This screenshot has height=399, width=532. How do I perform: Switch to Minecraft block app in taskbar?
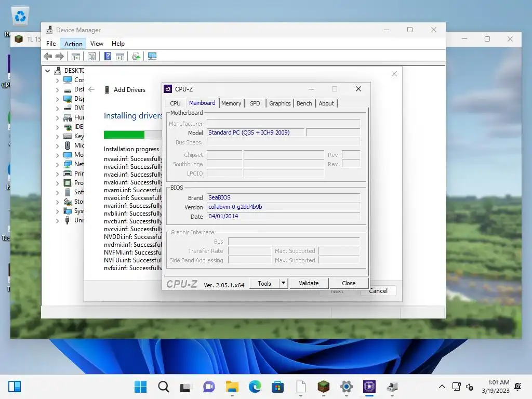[323, 387]
